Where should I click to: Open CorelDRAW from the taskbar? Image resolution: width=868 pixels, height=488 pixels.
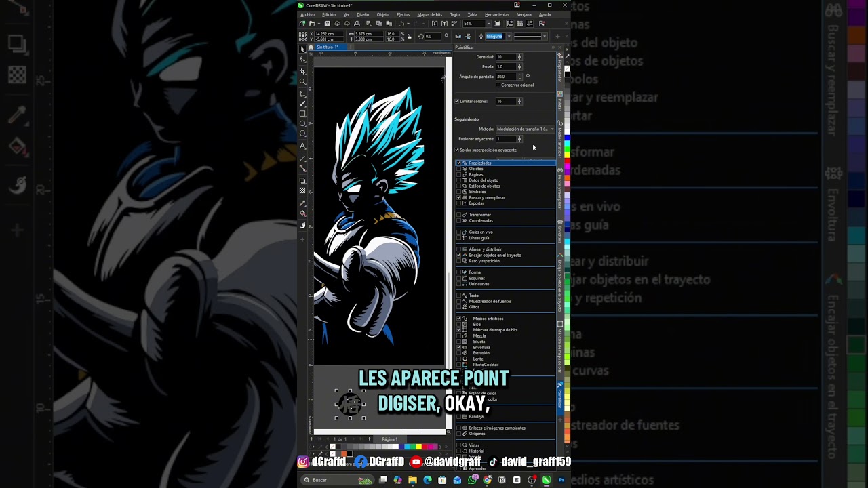pos(547,480)
